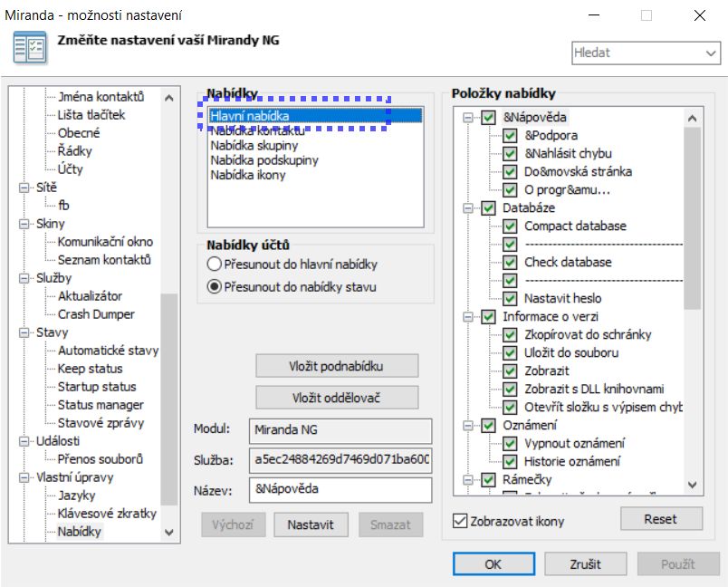This screenshot has height=587, width=728.
Task: Open the Crash Dumper settings page
Action: coord(96,314)
